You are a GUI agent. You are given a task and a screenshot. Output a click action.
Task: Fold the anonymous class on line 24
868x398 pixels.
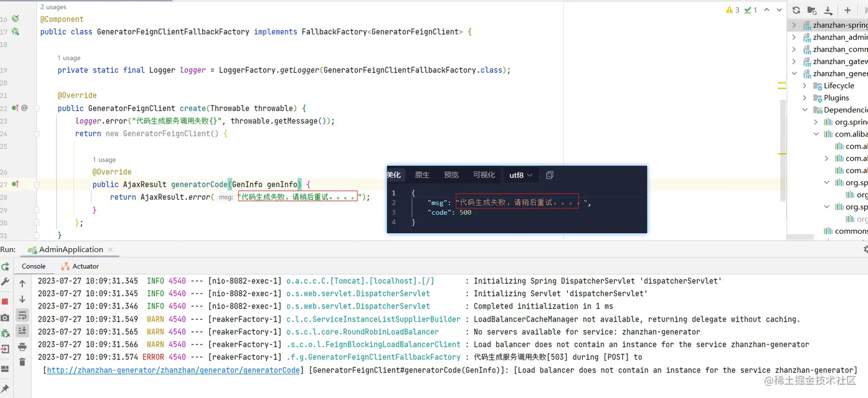pyautogui.click(x=36, y=133)
